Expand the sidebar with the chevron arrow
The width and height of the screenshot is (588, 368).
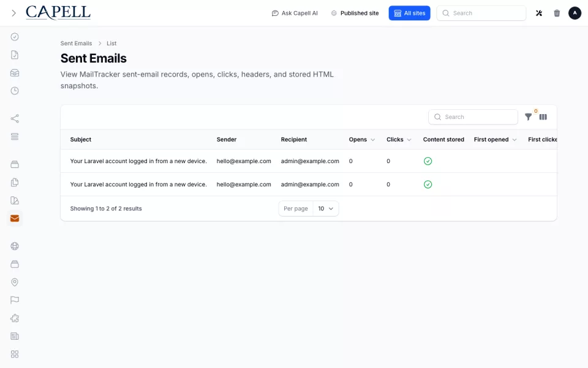(x=14, y=13)
